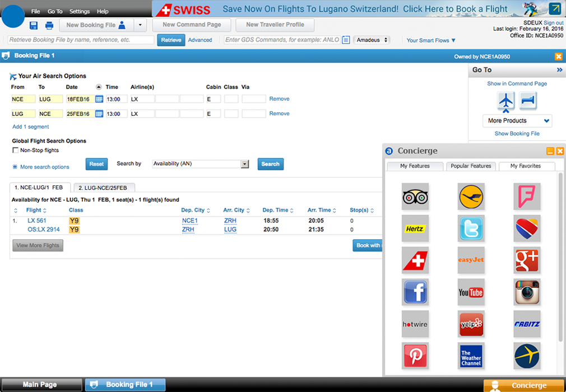Minimize the Concierge panel with orange button
The width and height of the screenshot is (566, 392).
(550, 151)
